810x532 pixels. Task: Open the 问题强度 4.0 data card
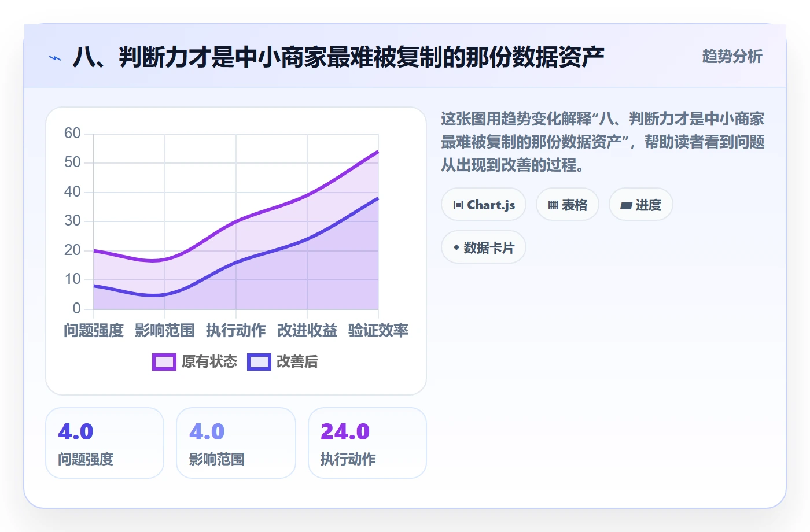pyautogui.click(x=105, y=443)
